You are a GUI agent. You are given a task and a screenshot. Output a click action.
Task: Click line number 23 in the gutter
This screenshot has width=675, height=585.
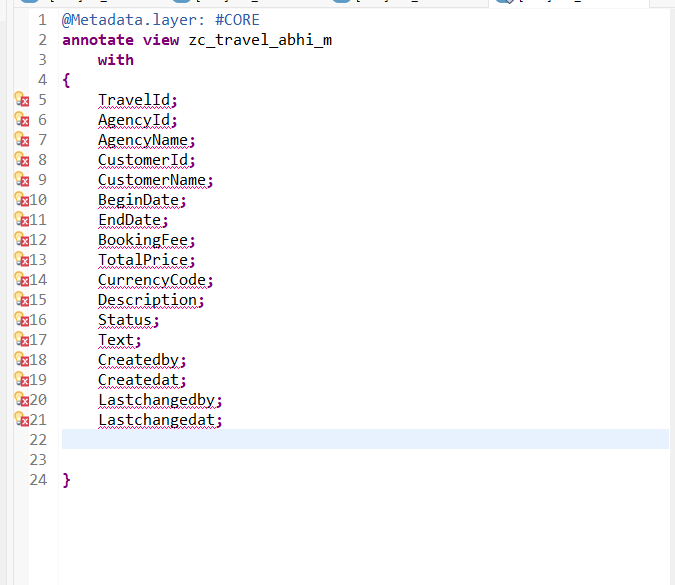click(x=38, y=460)
